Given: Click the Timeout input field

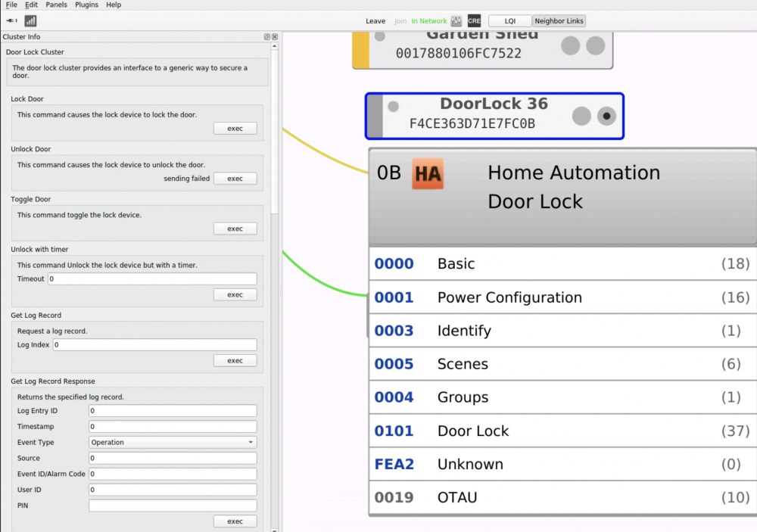Looking at the screenshot, I should pyautogui.click(x=152, y=279).
